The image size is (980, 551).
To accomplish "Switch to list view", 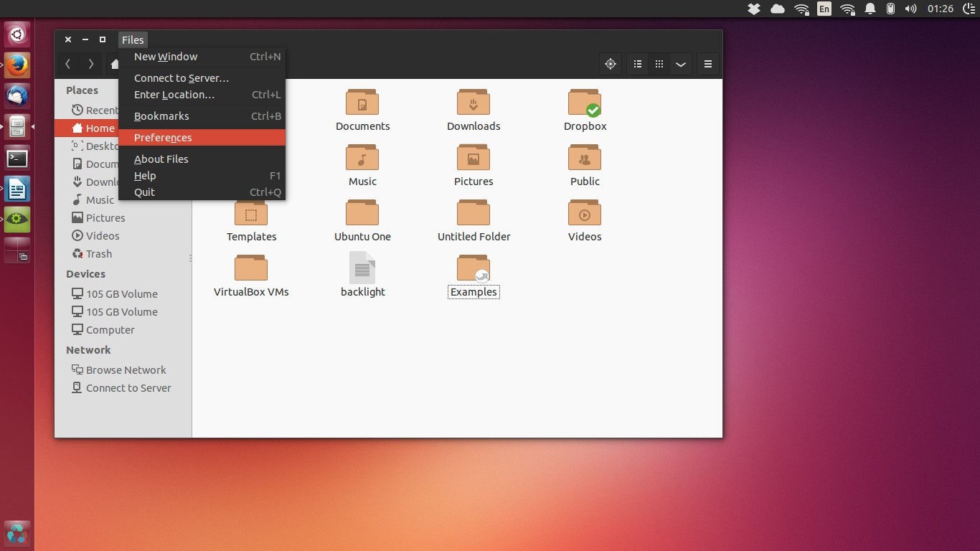I will 638,64.
